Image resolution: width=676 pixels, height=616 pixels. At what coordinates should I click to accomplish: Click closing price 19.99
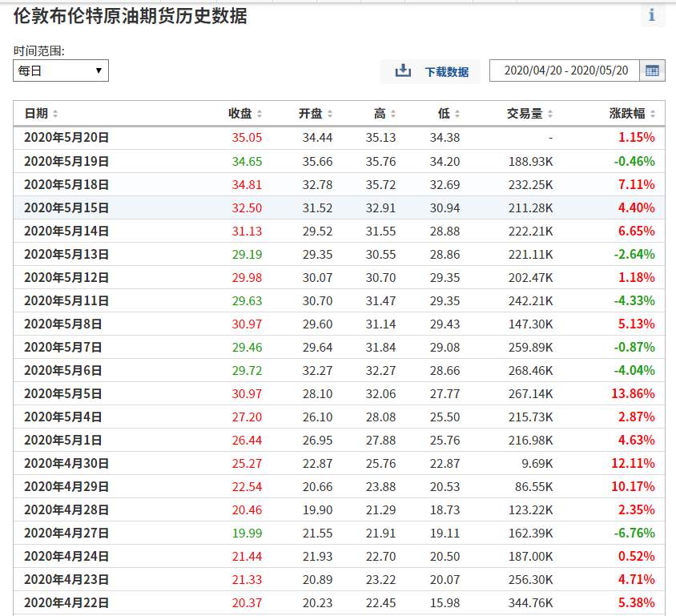click(247, 533)
